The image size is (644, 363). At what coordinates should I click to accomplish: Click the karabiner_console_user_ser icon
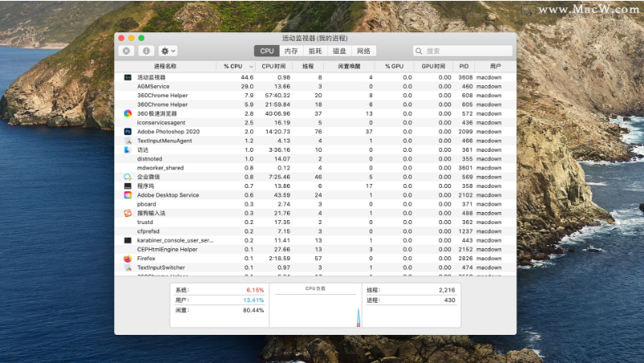click(128, 240)
